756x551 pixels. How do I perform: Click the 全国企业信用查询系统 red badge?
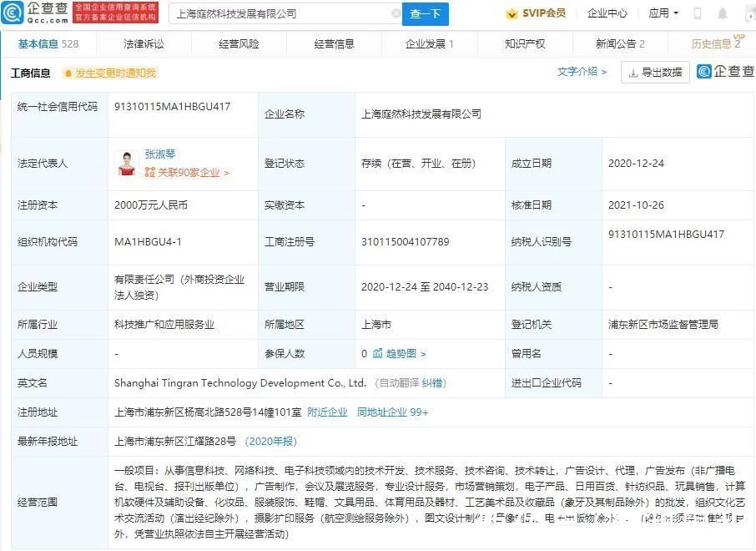[x=116, y=13]
